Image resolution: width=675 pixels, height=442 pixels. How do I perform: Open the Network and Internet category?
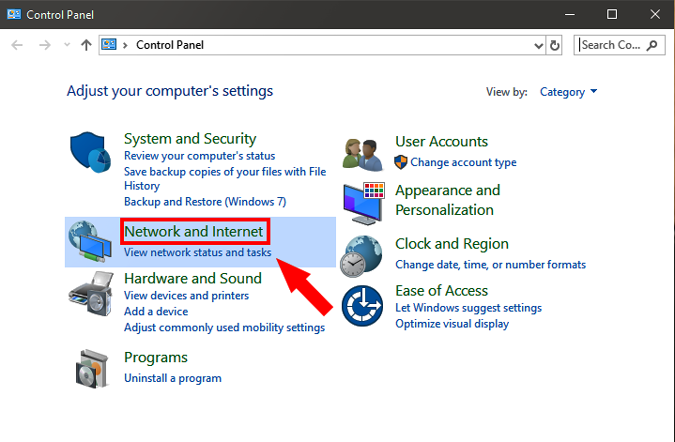tap(194, 232)
